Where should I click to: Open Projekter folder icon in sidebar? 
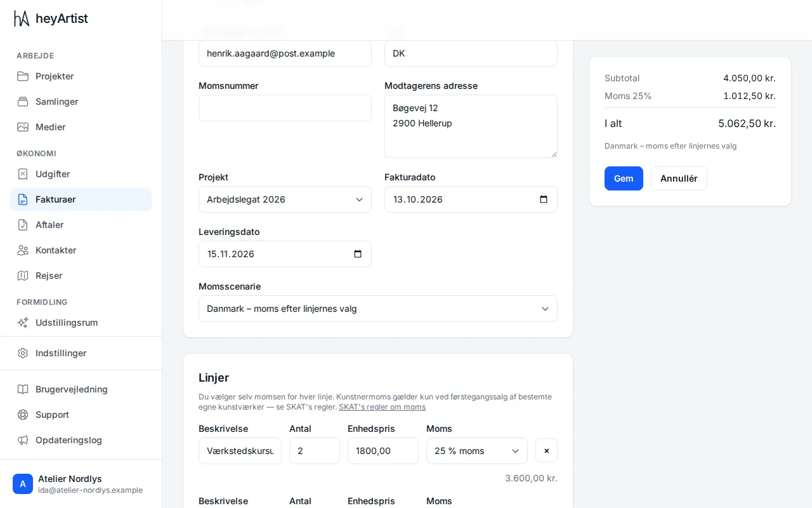[x=23, y=76]
